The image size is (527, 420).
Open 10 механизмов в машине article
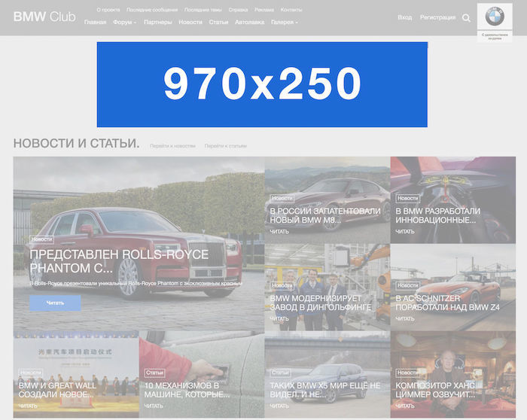[187, 390]
